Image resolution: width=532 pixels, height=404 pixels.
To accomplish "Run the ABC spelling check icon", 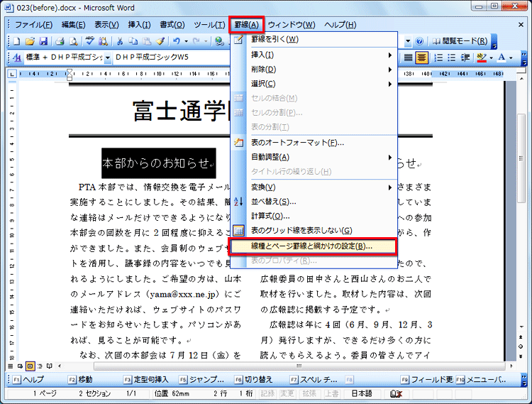I will (x=89, y=41).
